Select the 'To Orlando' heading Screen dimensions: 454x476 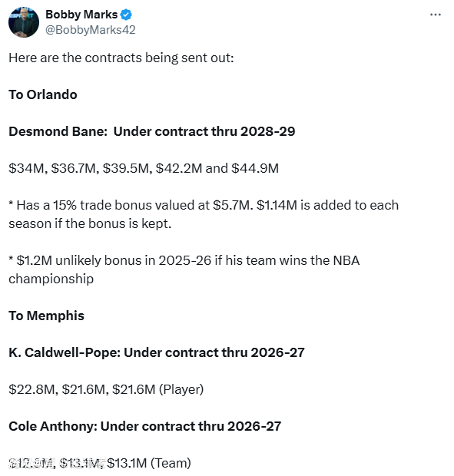click(43, 94)
